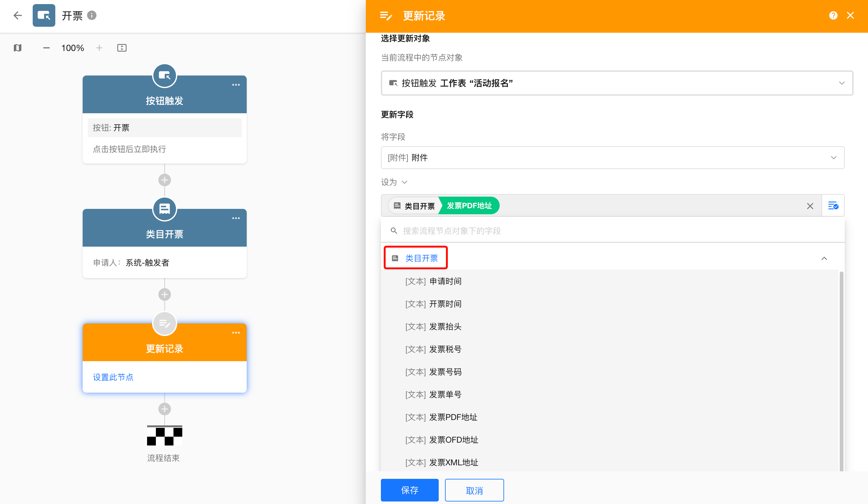Add a node after 类目开票 node

click(x=165, y=294)
